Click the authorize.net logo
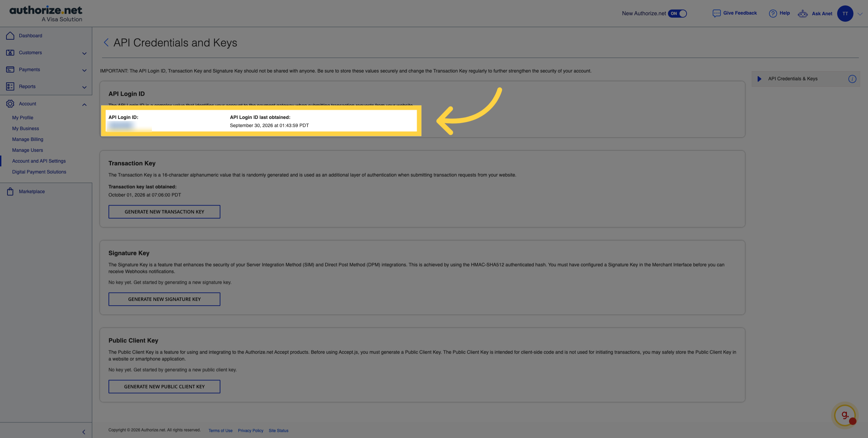868x438 pixels. point(46,14)
